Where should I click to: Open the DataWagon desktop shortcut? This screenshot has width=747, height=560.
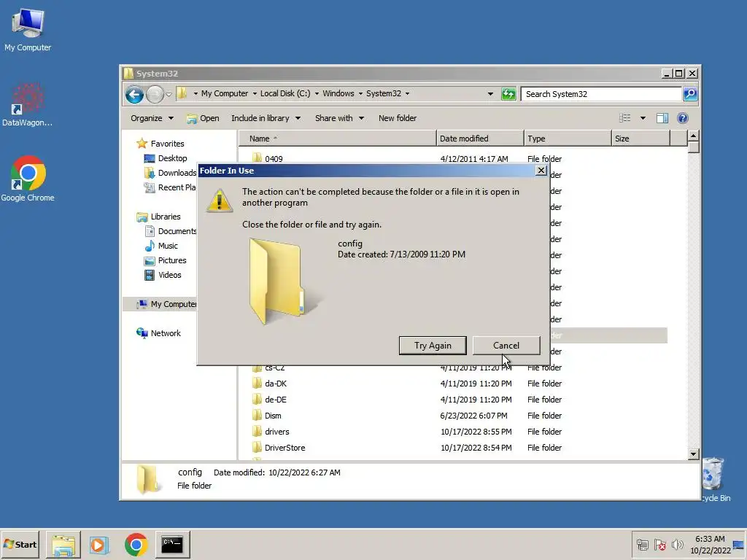[28, 105]
